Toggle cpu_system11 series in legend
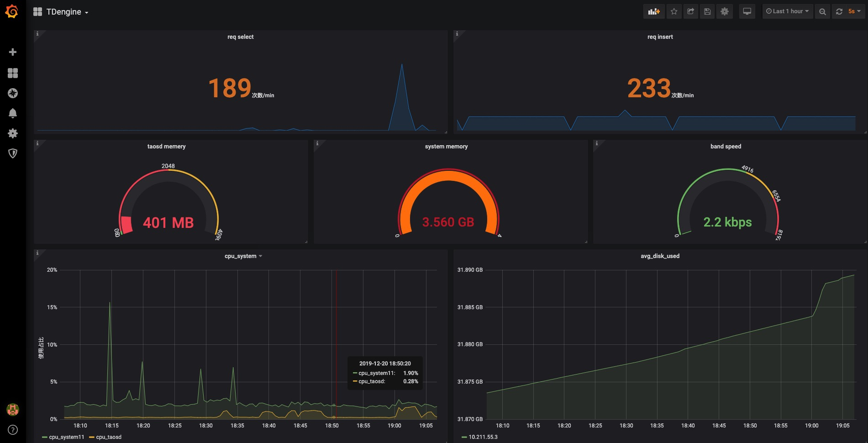The height and width of the screenshot is (443, 868). click(x=66, y=437)
